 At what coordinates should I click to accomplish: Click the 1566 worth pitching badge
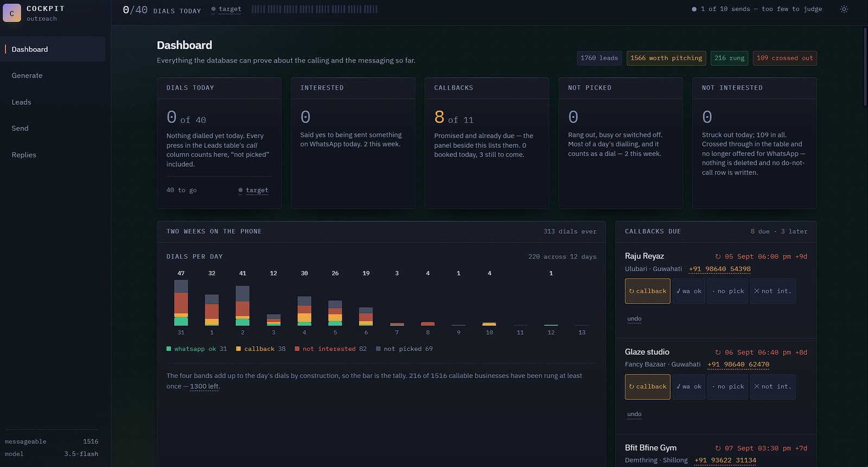(x=666, y=58)
